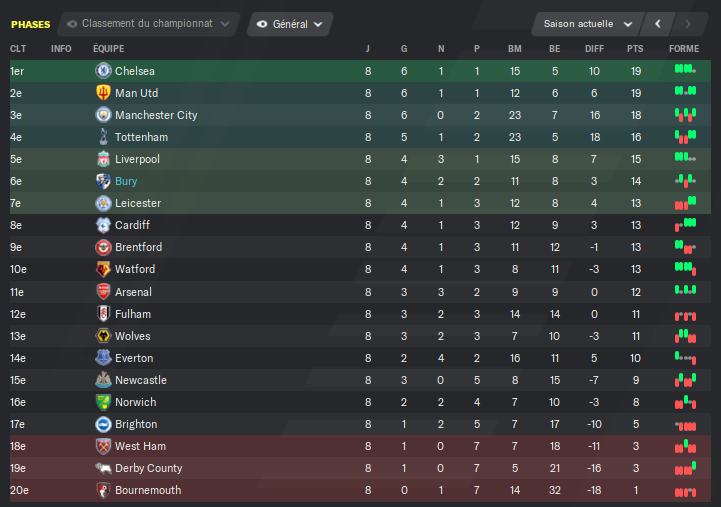Open the Bournemouth team link
Viewport: 721px width, 507px height.
point(148,490)
